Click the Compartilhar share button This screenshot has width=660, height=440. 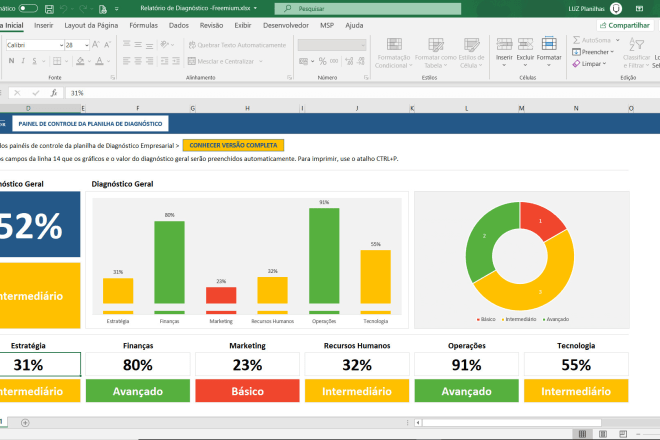pos(625,25)
